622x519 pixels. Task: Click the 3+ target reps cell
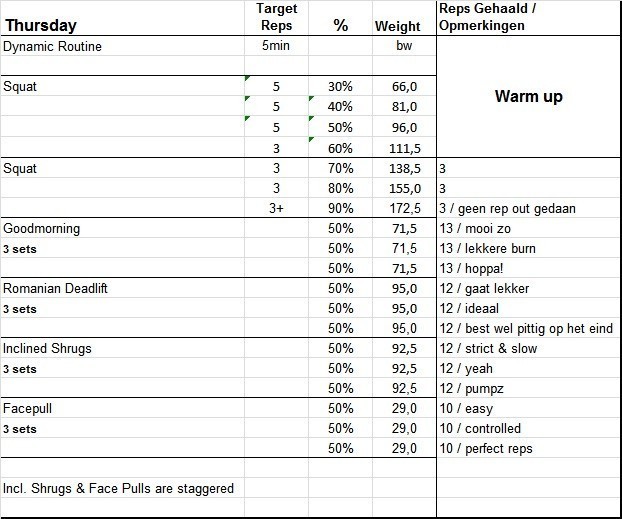pos(276,208)
